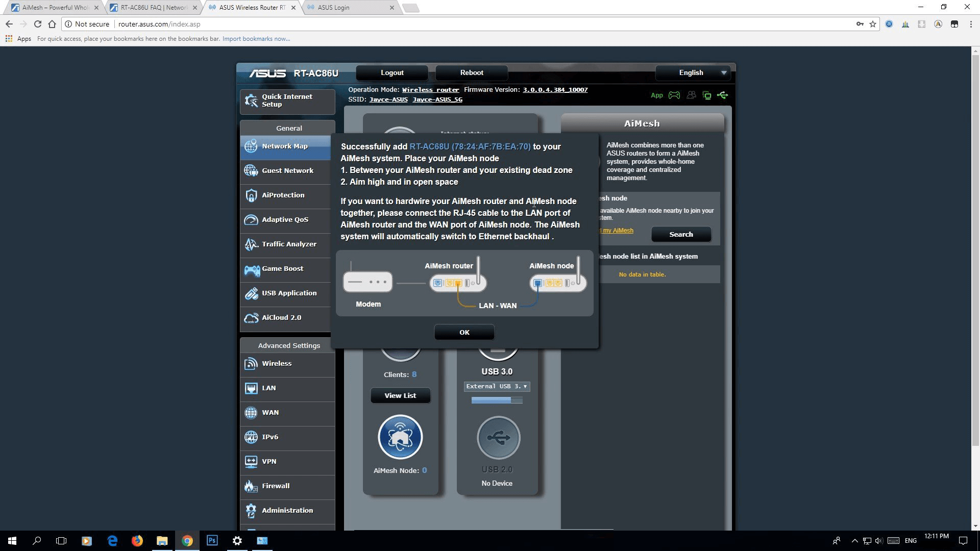Switch to AiMesh Powerful Whole tab
Screen dimensions: 980x551
click(54, 8)
